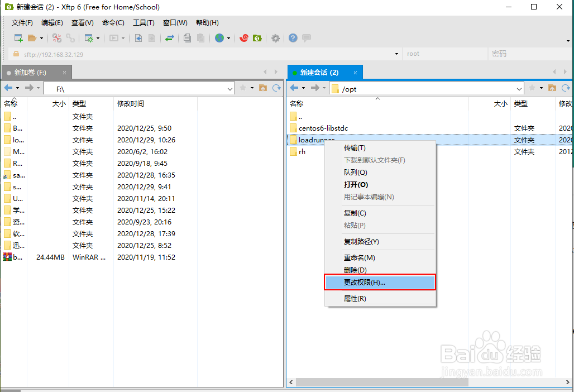Click the New Session toolbar icon
Viewport: 574px width, 392px height.
click(x=18, y=38)
